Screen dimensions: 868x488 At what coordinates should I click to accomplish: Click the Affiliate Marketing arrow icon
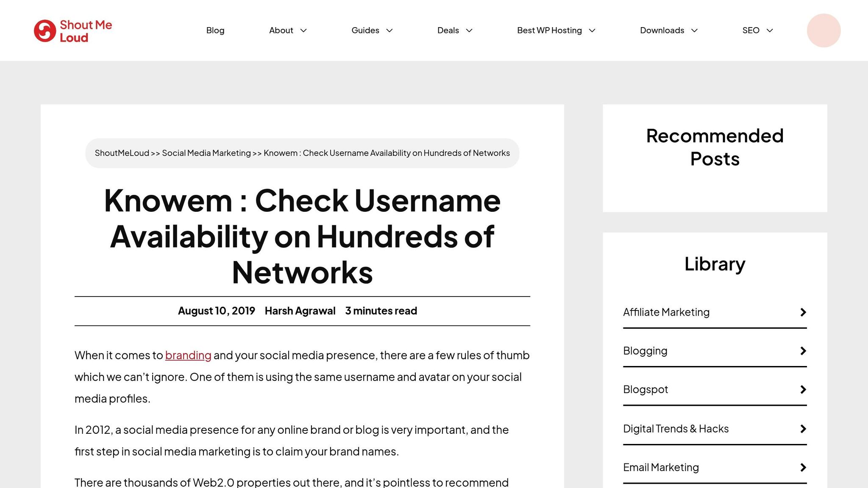coord(803,312)
